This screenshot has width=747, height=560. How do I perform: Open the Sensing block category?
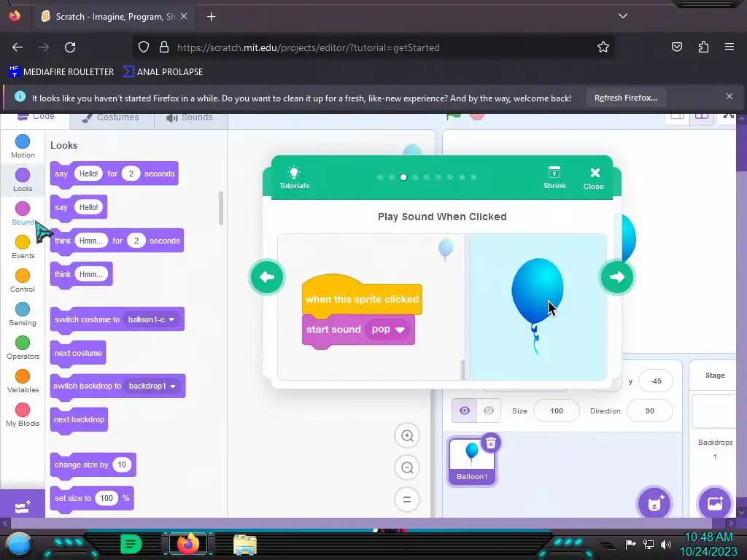23,314
